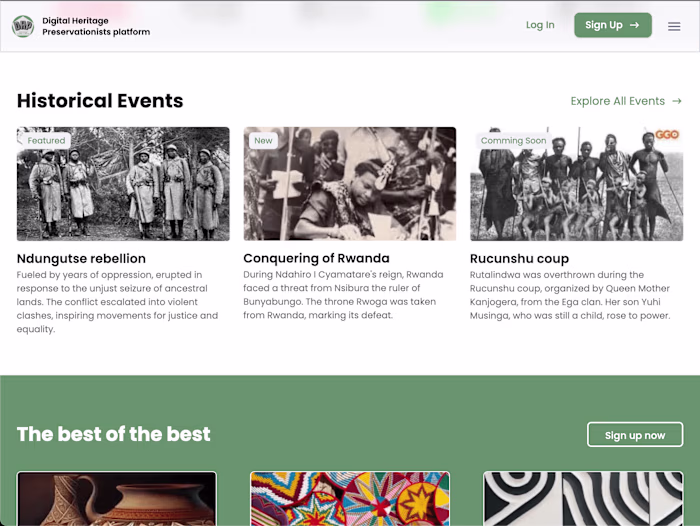Click the New badge on second event
This screenshot has width=700, height=526.
(263, 141)
